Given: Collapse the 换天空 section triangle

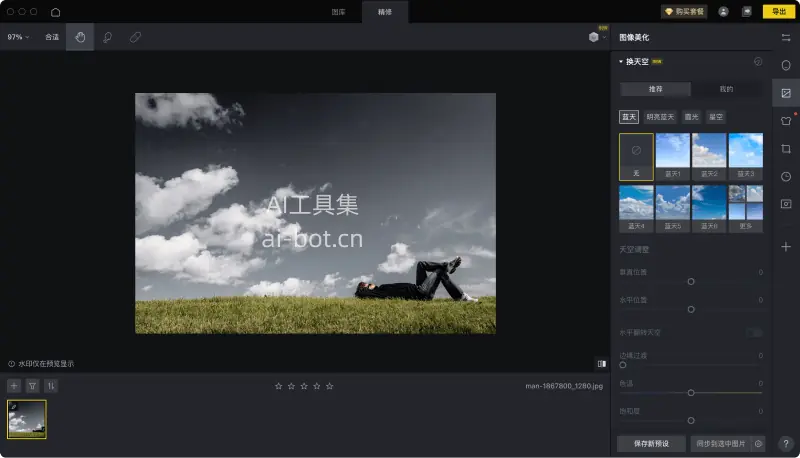Looking at the screenshot, I should coord(621,62).
